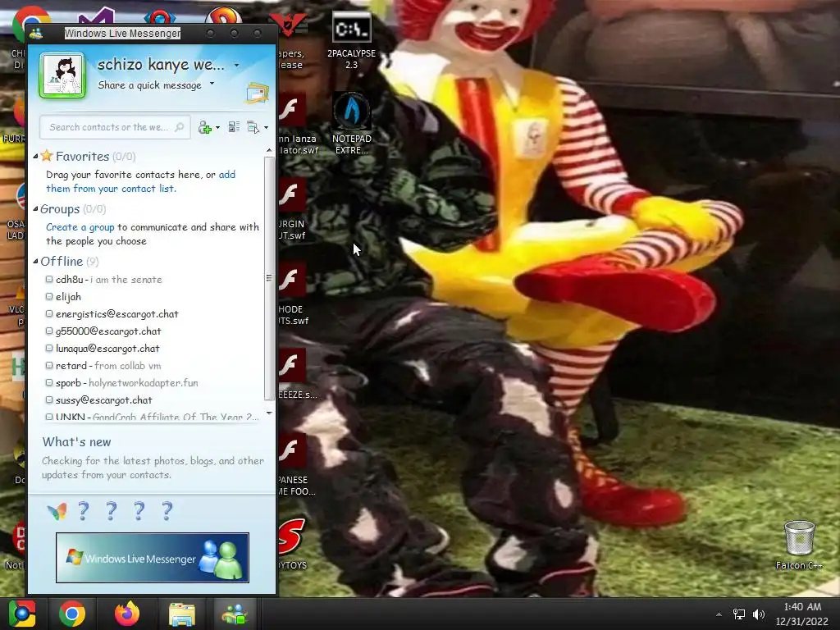The width and height of the screenshot is (840, 630).
Task: Follow 'add them from your contact list' link
Action: [x=140, y=181]
